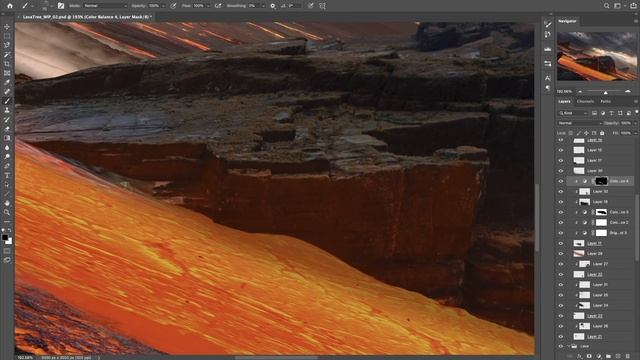
Task: Select the Move tool
Action: [7, 27]
